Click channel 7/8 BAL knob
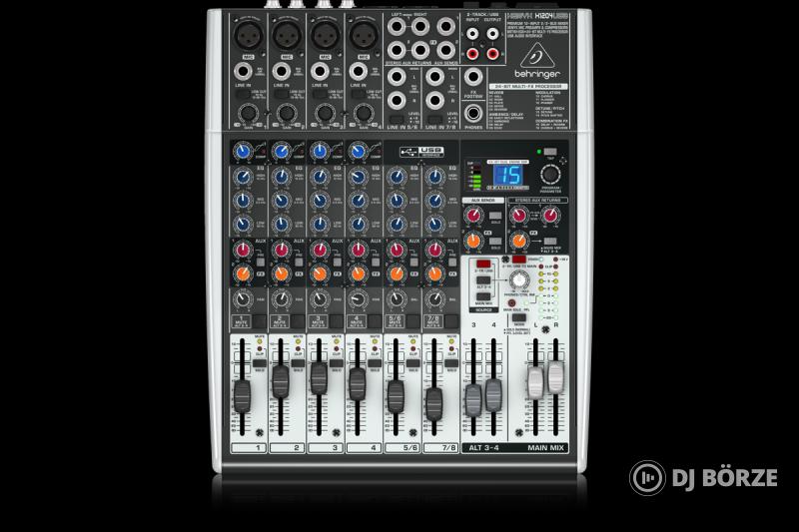Viewport: 799px width, 532px height. 434,299
